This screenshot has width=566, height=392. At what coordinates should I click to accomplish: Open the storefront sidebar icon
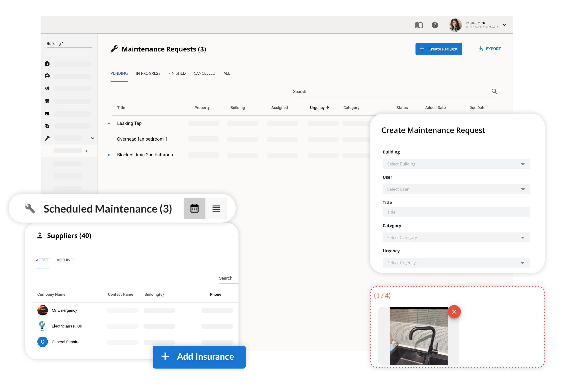(x=47, y=101)
